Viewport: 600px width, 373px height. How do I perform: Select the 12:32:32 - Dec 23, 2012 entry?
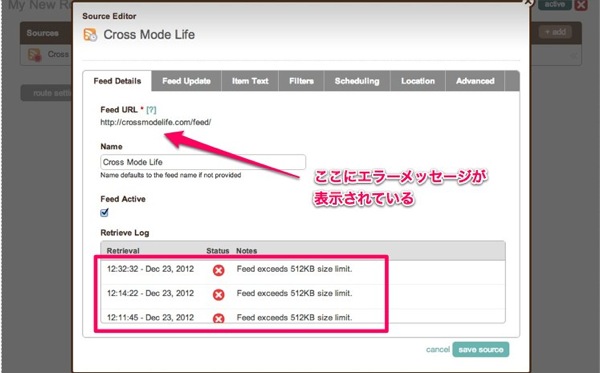click(150, 269)
